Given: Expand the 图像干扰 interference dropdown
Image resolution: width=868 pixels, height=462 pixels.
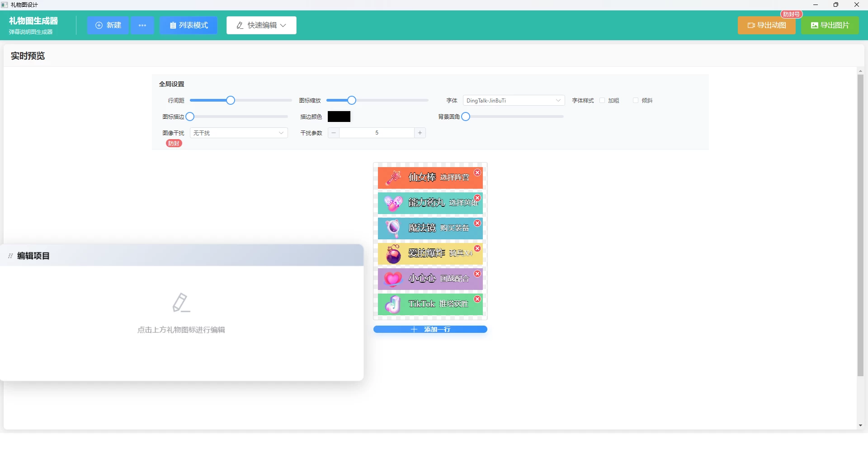Looking at the screenshot, I should point(239,133).
